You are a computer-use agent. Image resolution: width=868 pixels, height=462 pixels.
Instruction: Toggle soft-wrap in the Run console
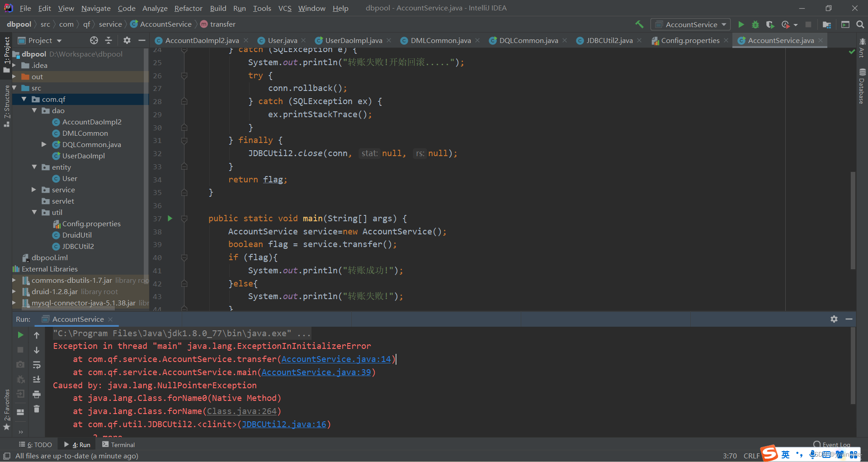(37, 365)
